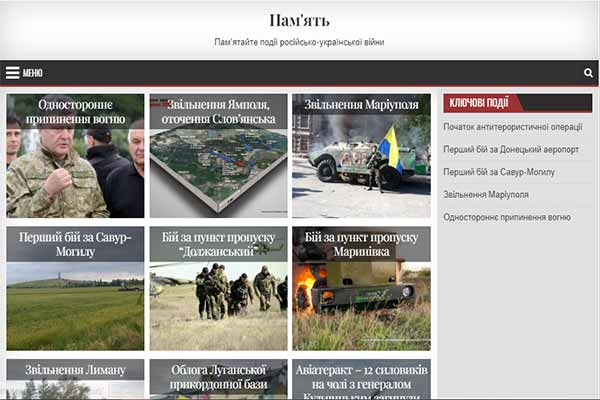Click the search magnifier icon

[x=588, y=73]
